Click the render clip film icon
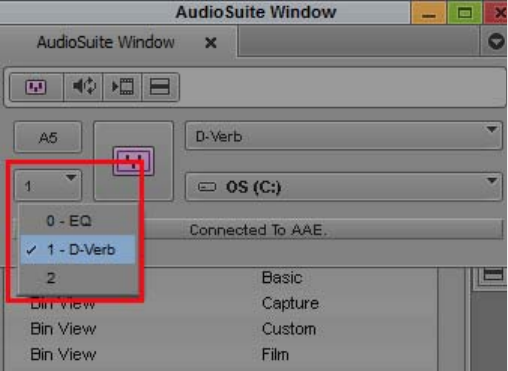 pos(123,87)
